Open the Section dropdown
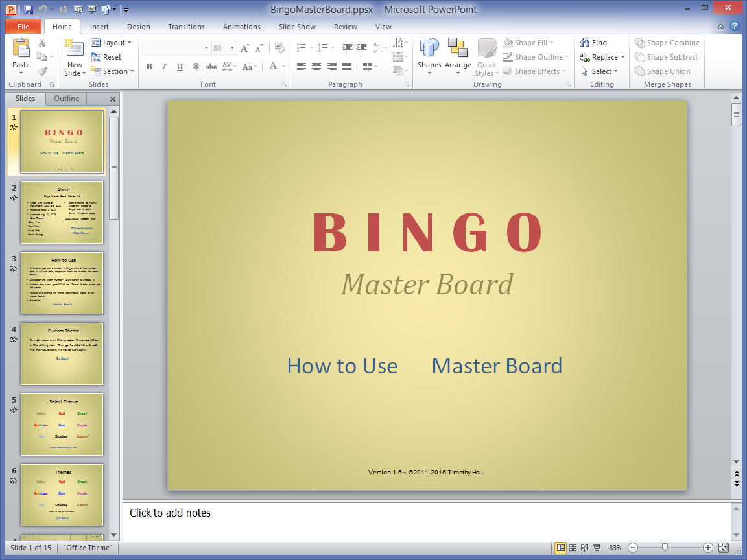The width and height of the screenshot is (747, 560). coord(112,71)
